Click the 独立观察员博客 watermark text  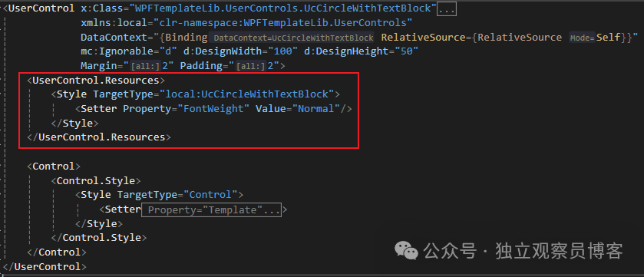click(559, 251)
